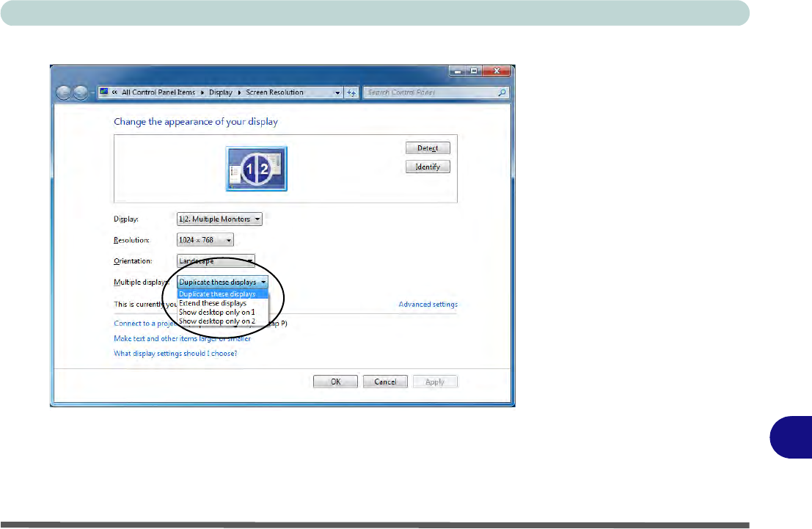Click the Multiple displays combo box
The width and height of the screenshot is (812, 529).
(223, 282)
